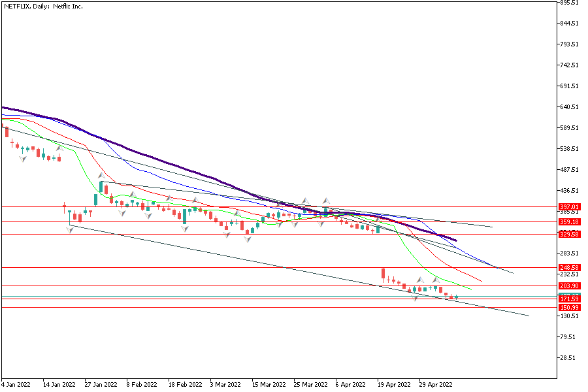Click the 4 Jan 2022 date label
Viewport: 588px width, 392px height.
tap(18, 385)
